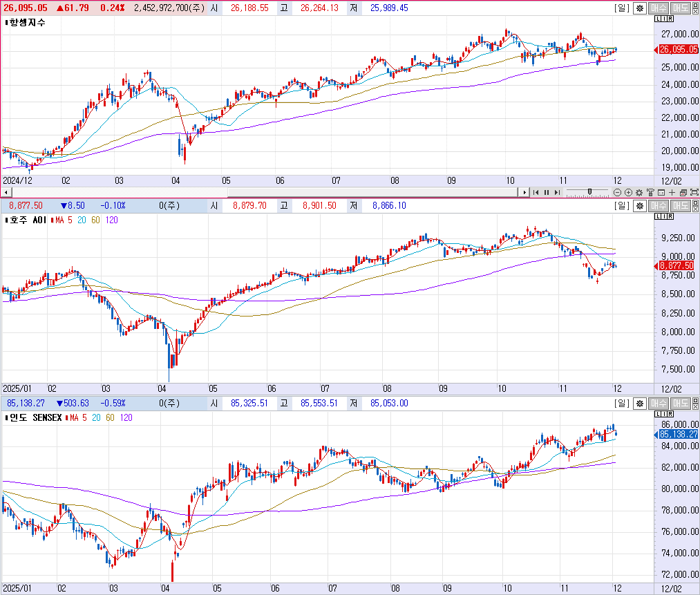Image resolution: width=700 pixels, height=595 pixels.
Task: Open the paint roller style tool
Action: point(650,192)
